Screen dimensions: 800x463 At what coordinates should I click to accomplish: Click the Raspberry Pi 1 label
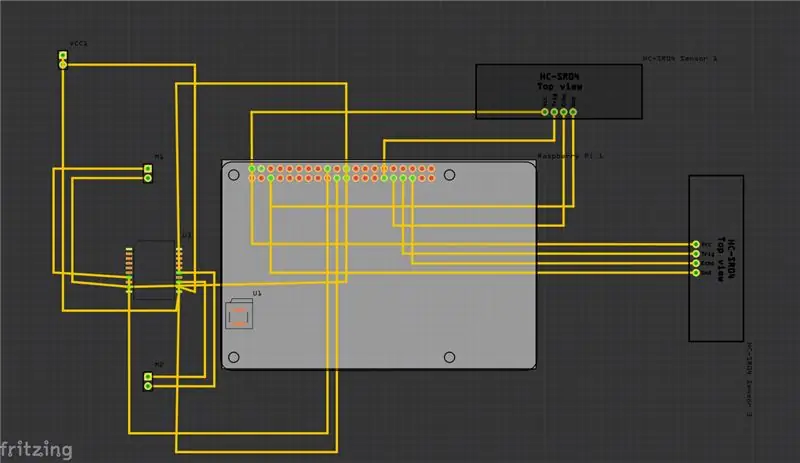pyautogui.click(x=570, y=156)
